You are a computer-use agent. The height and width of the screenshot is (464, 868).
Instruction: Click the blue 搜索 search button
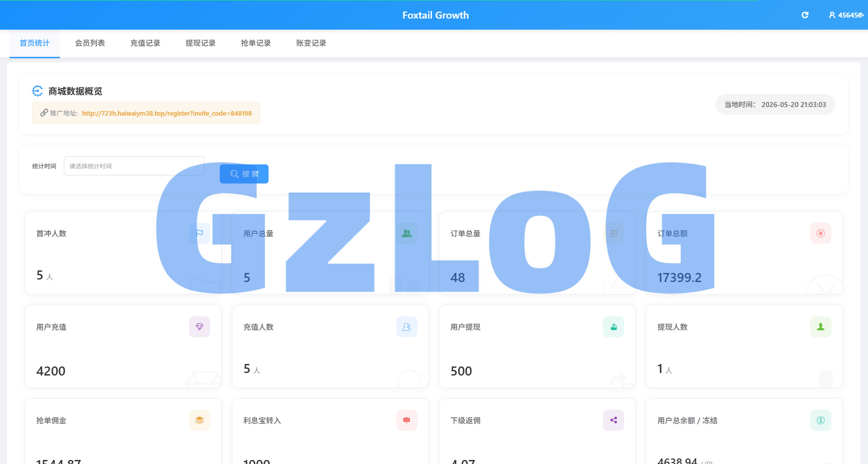point(244,174)
